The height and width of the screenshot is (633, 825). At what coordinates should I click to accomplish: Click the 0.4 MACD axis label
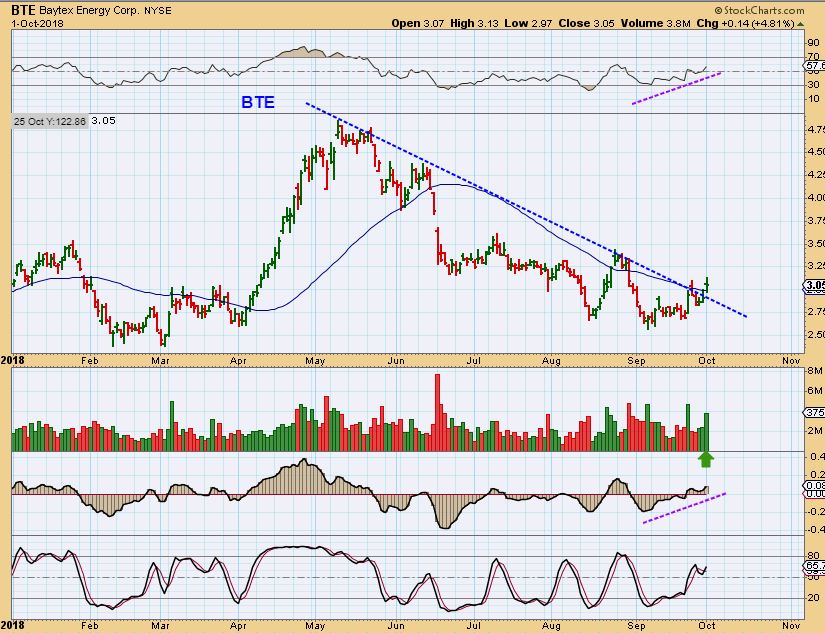[x=817, y=457]
